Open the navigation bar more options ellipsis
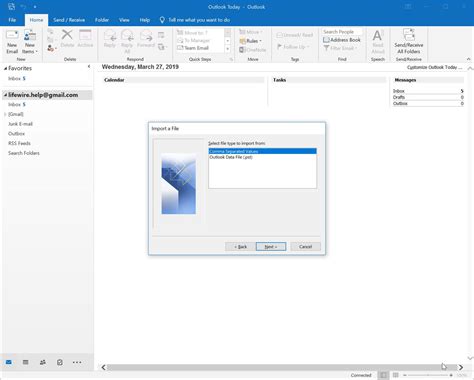The image size is (474, 380). 77,362
